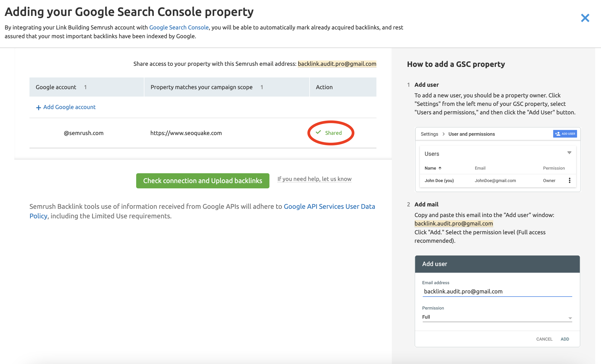The width and height of the screenshot is (601, 364).
Task: Toggle the sort arrow next to Name
Action: pyautogui.click(x=440, y=168)
